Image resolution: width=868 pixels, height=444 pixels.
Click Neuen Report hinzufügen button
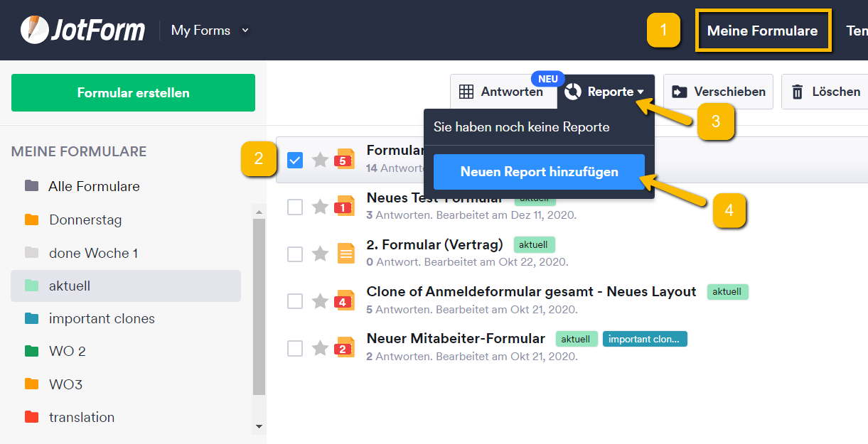point(539,172)
